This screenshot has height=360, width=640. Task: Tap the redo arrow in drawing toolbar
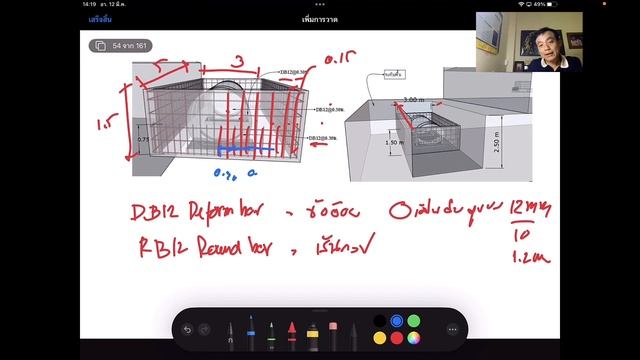(204, 329)
